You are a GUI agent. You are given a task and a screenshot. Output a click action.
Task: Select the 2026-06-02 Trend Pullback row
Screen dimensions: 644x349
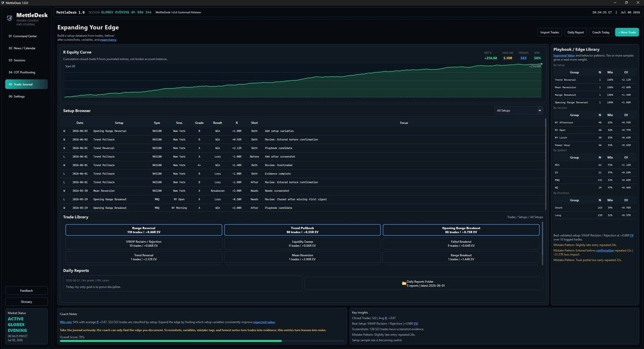tap(303, 139)
